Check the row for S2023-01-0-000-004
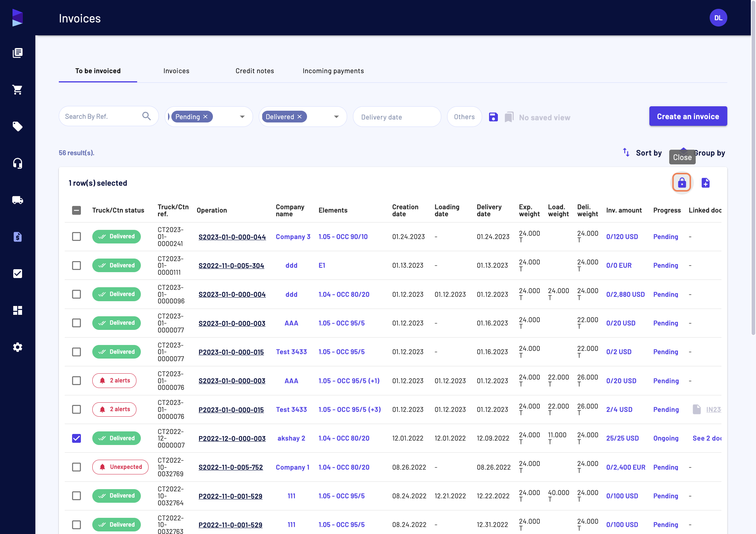Screen dimensions: 756x534 tap(76, 294)
